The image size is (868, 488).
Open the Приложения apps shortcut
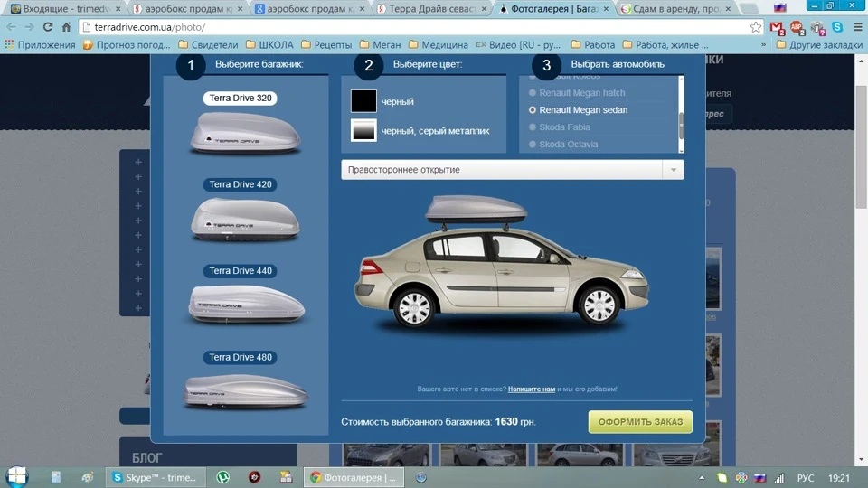coord(40,45)
